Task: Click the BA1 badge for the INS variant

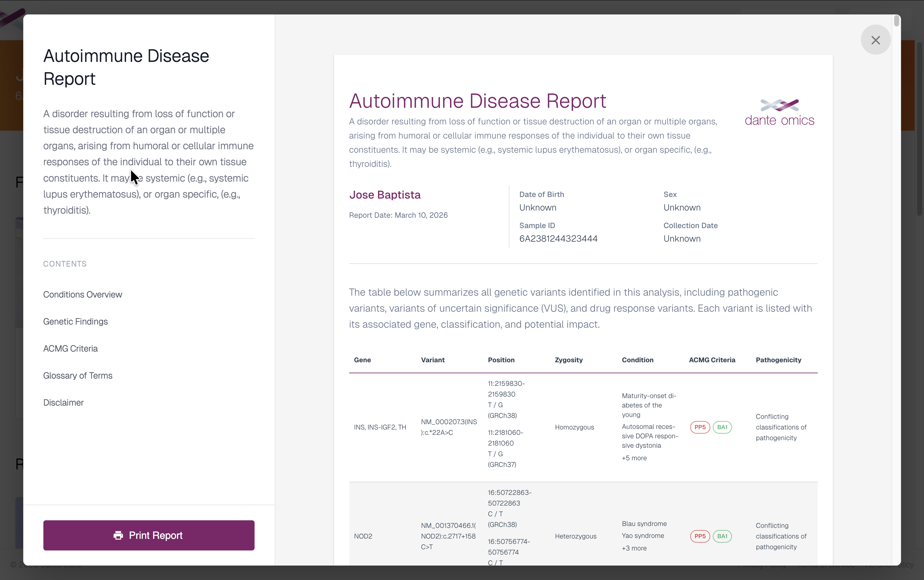Action: [722, 427]
